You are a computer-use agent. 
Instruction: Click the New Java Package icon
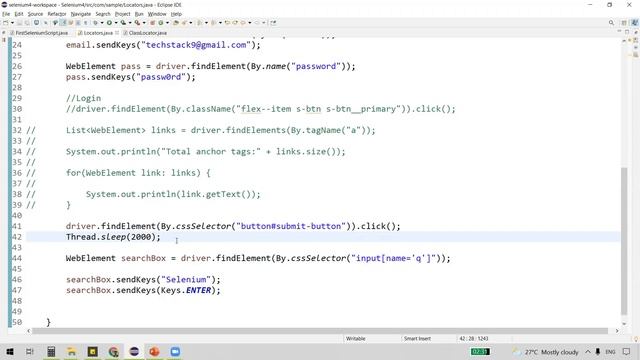(152, 23)
